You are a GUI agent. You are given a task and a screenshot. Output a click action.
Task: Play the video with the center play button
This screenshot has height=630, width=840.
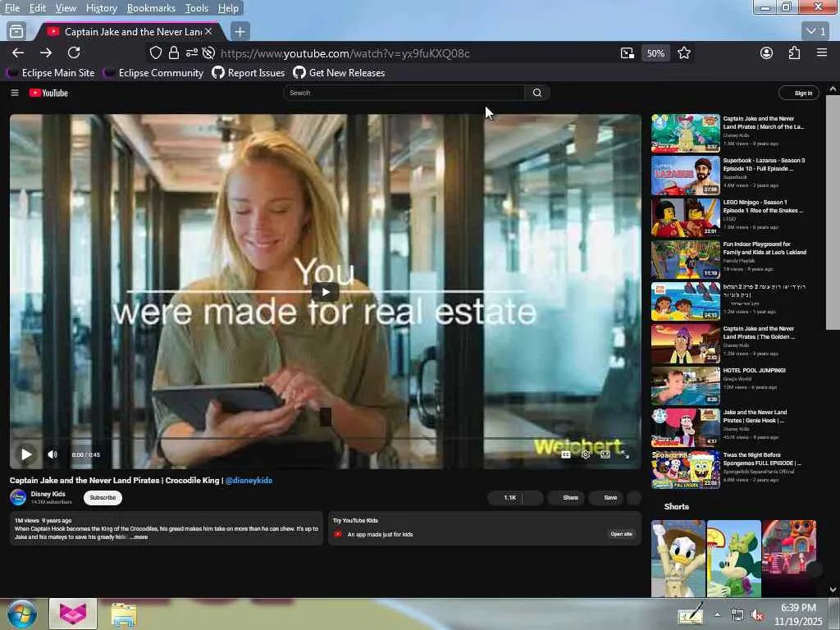pyautogui.click(x=325, y=292)
